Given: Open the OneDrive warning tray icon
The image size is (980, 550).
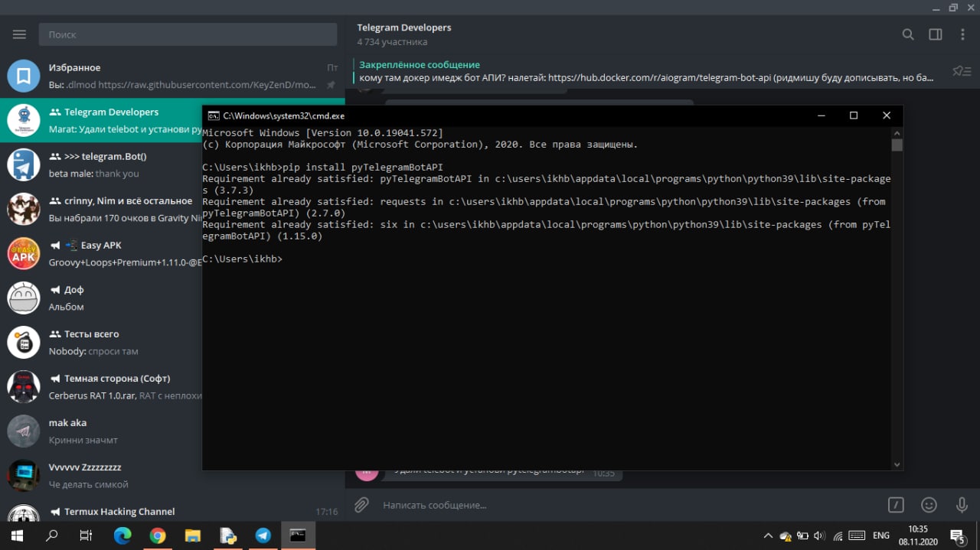Looking at the screenshot, I should tap(786, 535).
